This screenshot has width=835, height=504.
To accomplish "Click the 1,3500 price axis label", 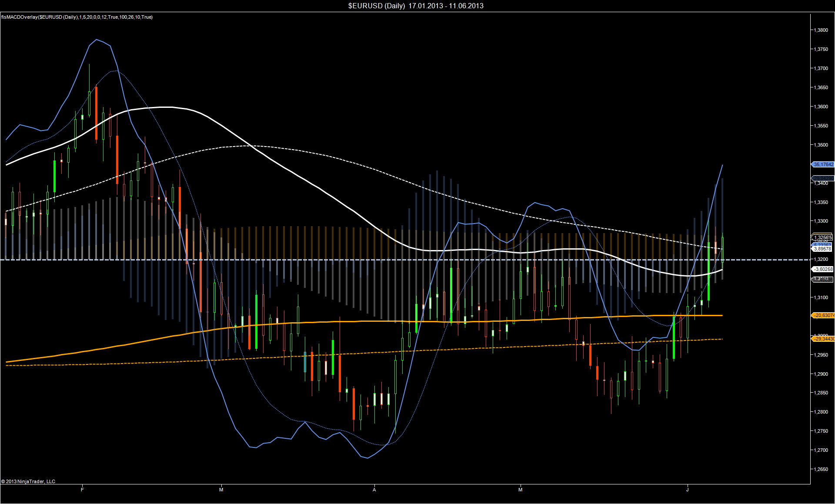I will tap(821, 145).
